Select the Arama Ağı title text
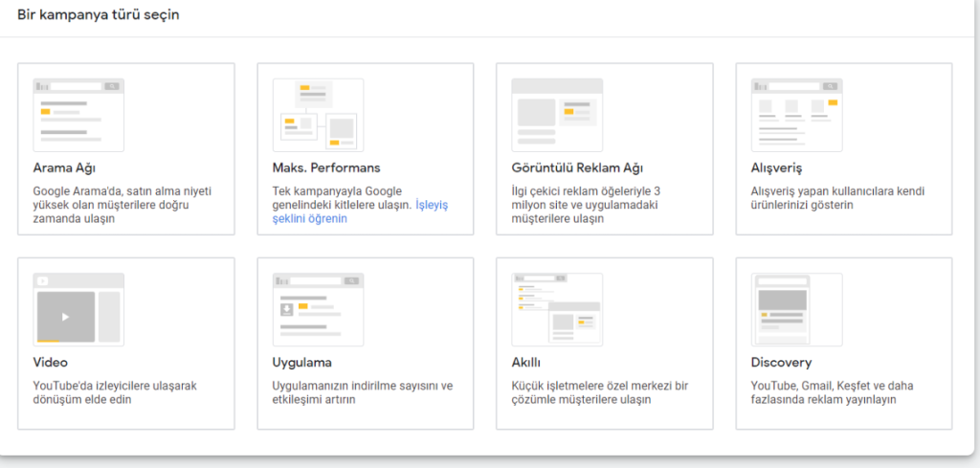Viewport: 980px width, 468px height. (64, 168)
